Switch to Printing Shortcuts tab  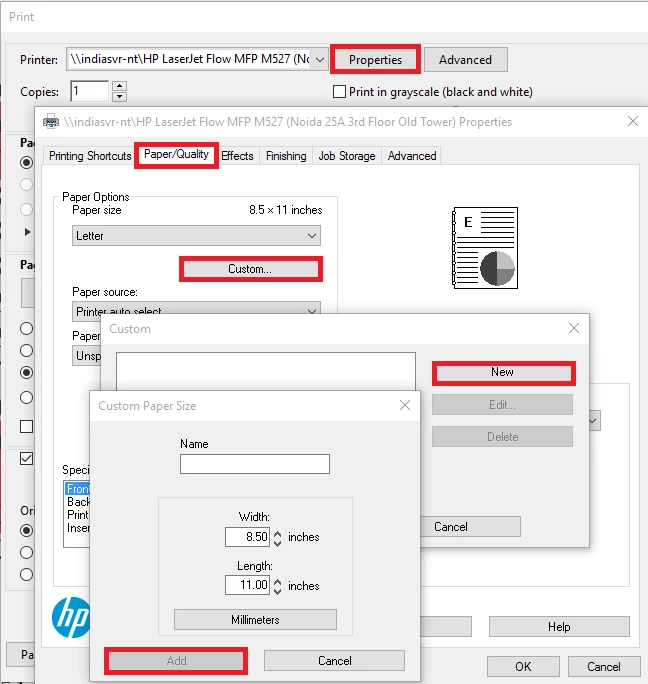point(90,156)
